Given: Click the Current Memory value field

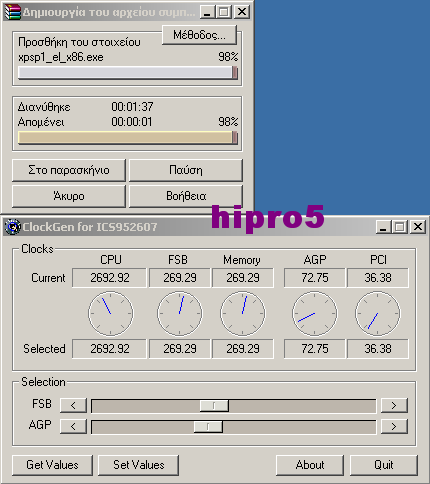Looking at the screenshot, I should tap(243, 278).
